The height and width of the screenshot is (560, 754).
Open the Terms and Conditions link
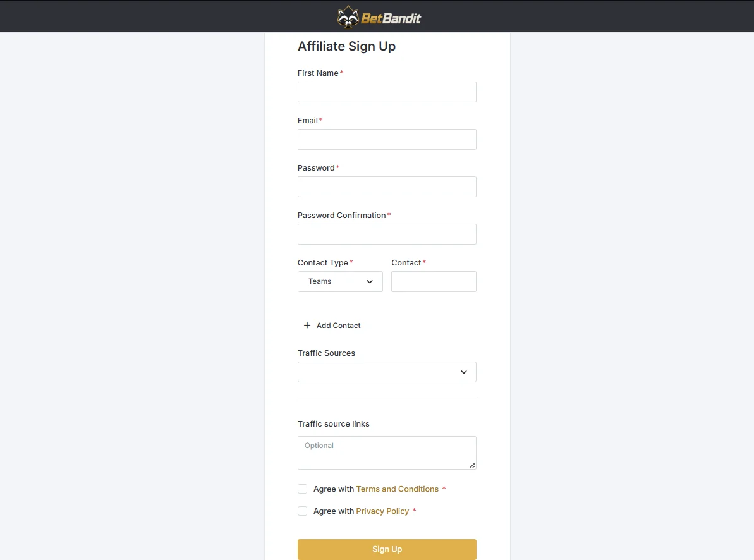[397, 489]
